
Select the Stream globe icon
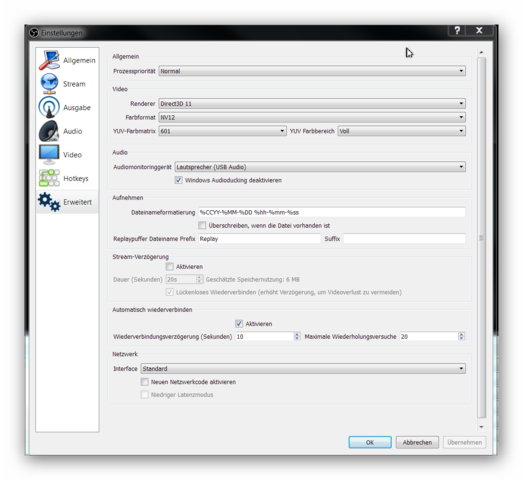point(49,83)
